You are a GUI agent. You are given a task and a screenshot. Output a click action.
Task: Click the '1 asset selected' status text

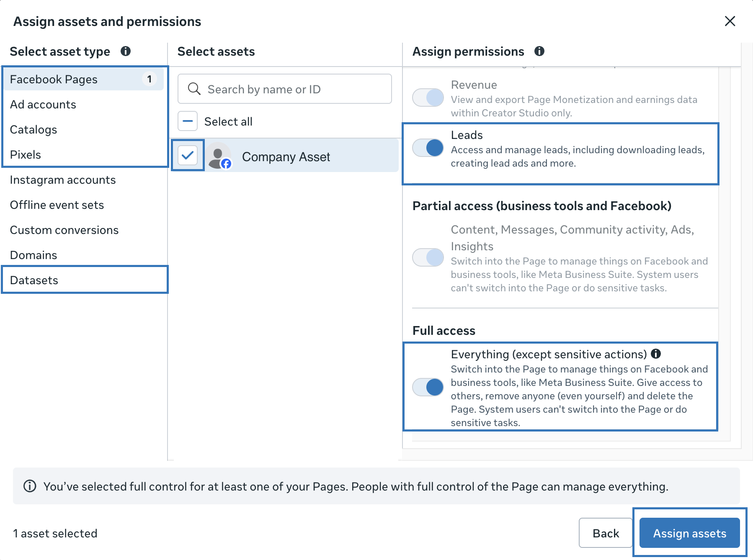coord(55,533)
